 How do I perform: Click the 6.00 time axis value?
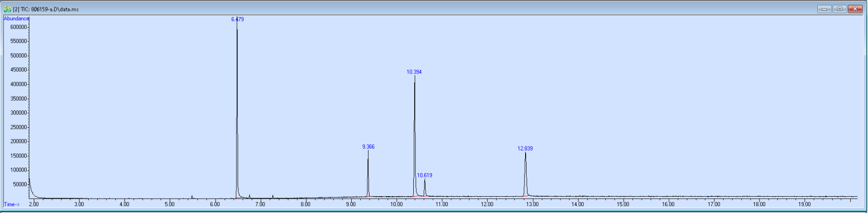215,204
